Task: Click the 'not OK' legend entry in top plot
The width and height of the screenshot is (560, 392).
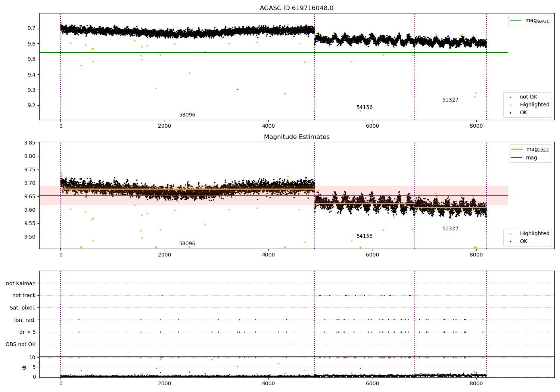Action: (x=528, y=97)
